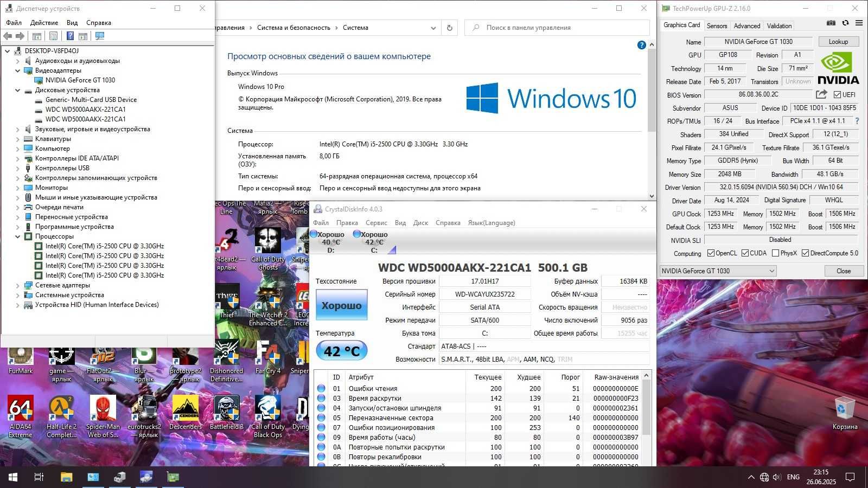Select drive C: status in CrystalDiskInfo

pyautogui.click(x=372, y=242)
